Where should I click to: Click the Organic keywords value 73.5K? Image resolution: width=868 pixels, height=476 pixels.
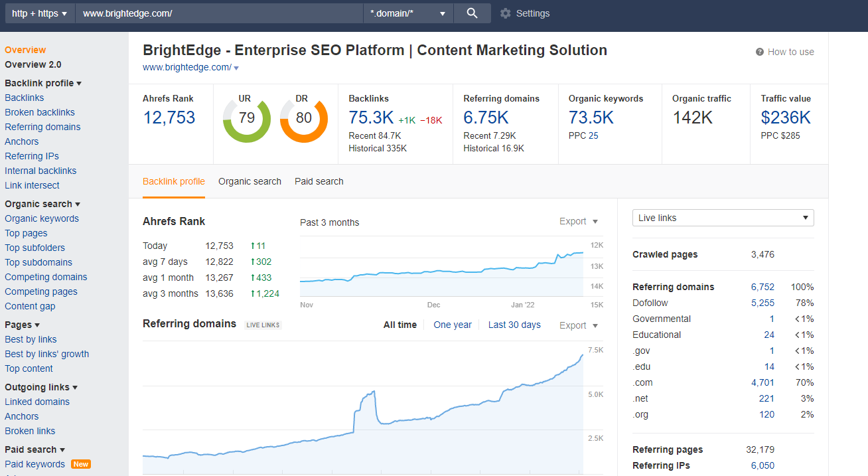[x=591, y=118]
